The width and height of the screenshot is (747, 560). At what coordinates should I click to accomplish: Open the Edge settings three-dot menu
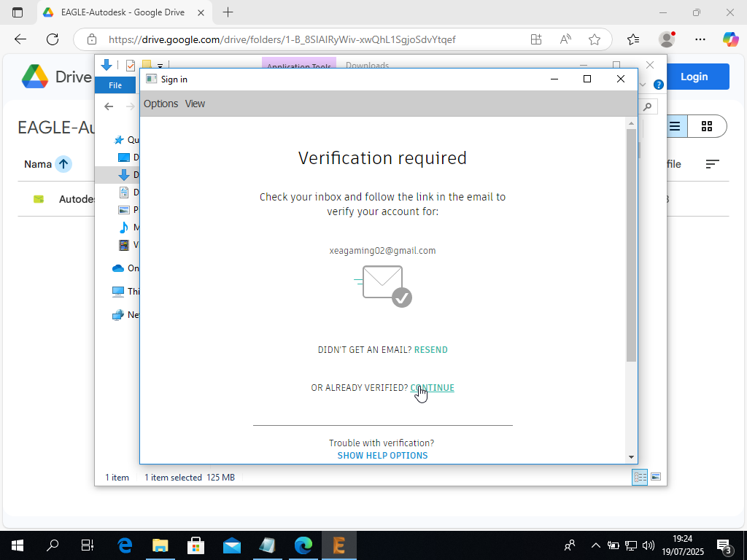(700, 40)
